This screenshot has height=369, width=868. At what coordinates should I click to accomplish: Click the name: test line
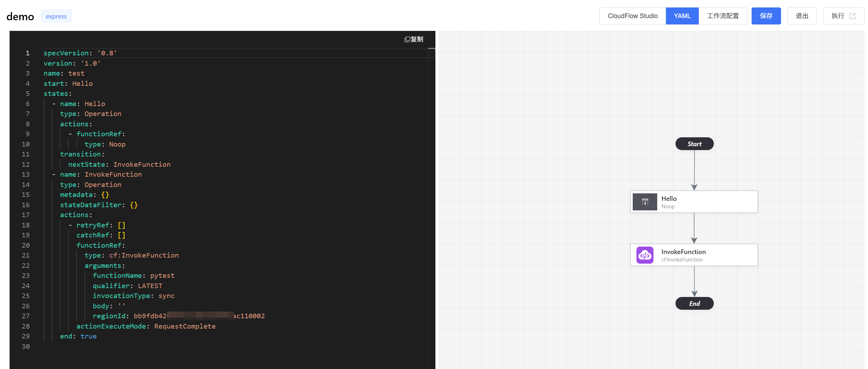tap(64, 73)
